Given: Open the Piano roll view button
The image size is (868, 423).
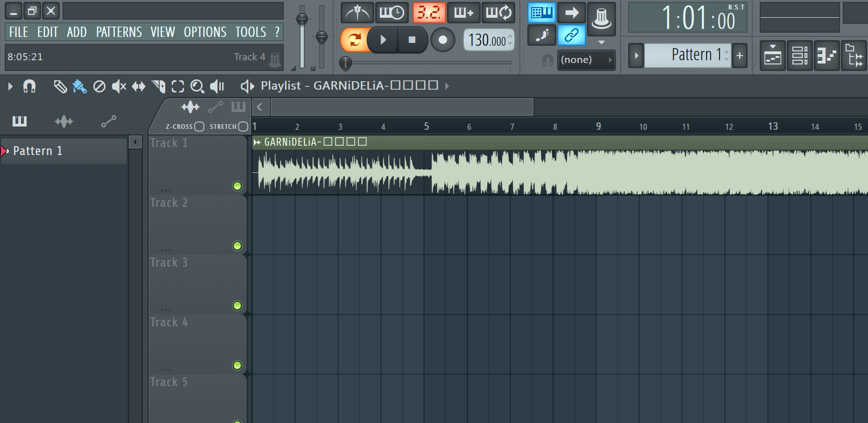Looking at the screenshot, I should coord(827,56).
